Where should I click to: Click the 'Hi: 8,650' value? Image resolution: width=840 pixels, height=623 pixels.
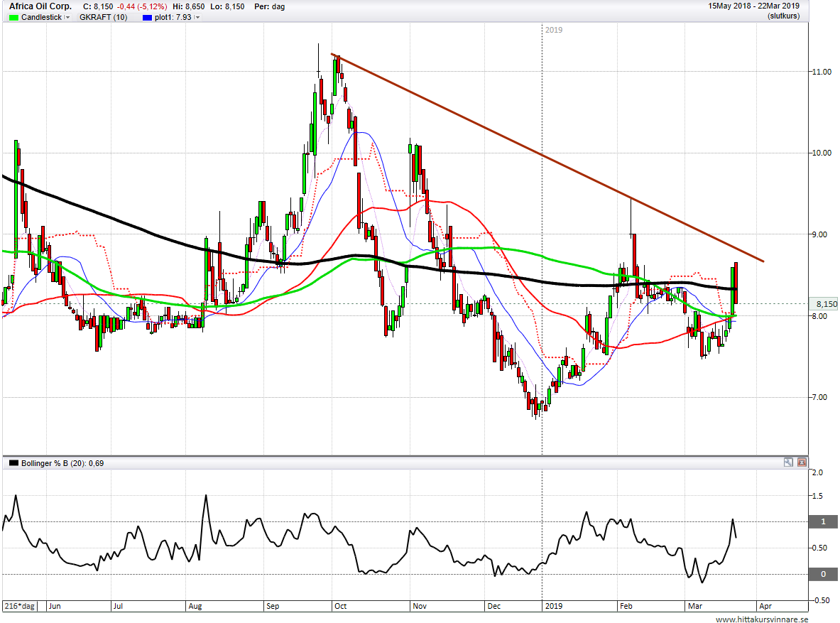coord(189,6)
